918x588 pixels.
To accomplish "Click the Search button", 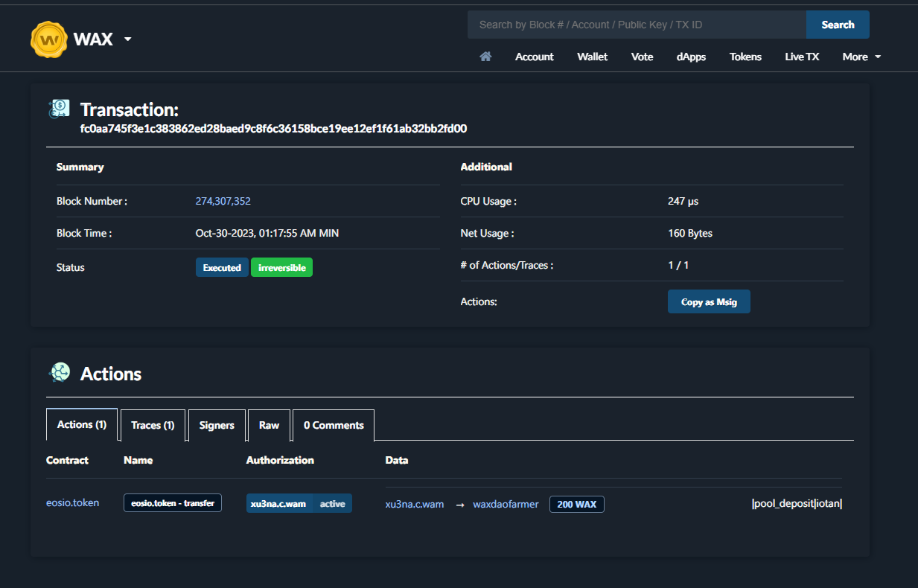I will (838, 25).
